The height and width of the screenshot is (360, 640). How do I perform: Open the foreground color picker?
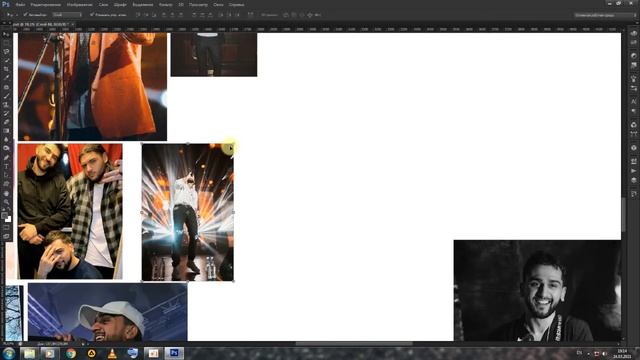click(4, 216)
